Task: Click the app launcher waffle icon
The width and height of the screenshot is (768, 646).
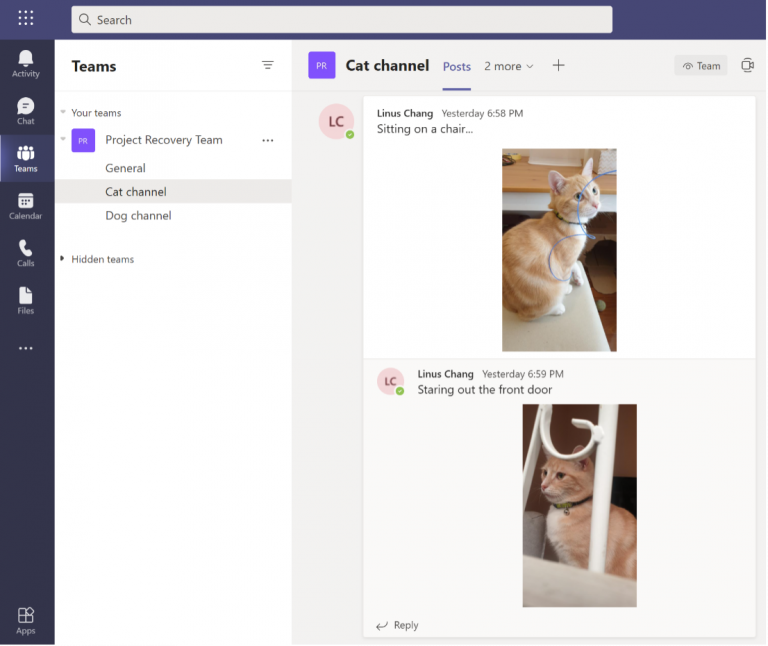Action: (26, 18)
